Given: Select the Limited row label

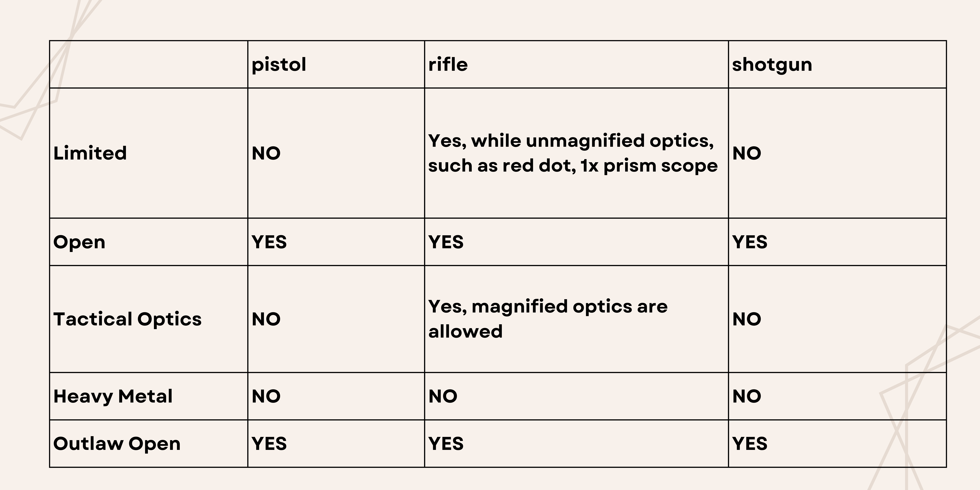Looking at the screenshot, I should (90, 153).
